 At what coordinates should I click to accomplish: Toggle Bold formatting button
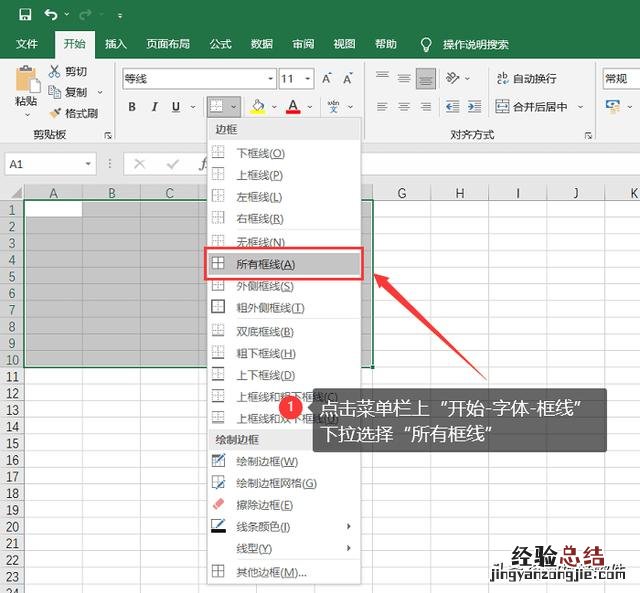coord(132,107)
